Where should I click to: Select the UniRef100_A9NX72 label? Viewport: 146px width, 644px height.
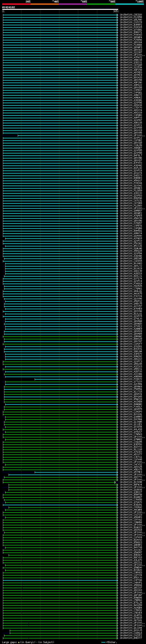(131, 95)
